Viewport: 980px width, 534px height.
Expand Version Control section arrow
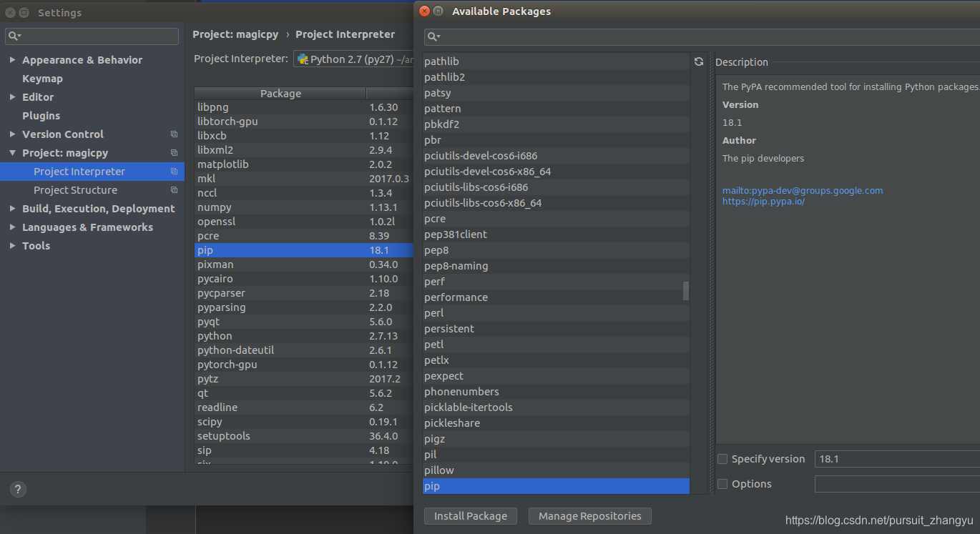pos(12,134)
